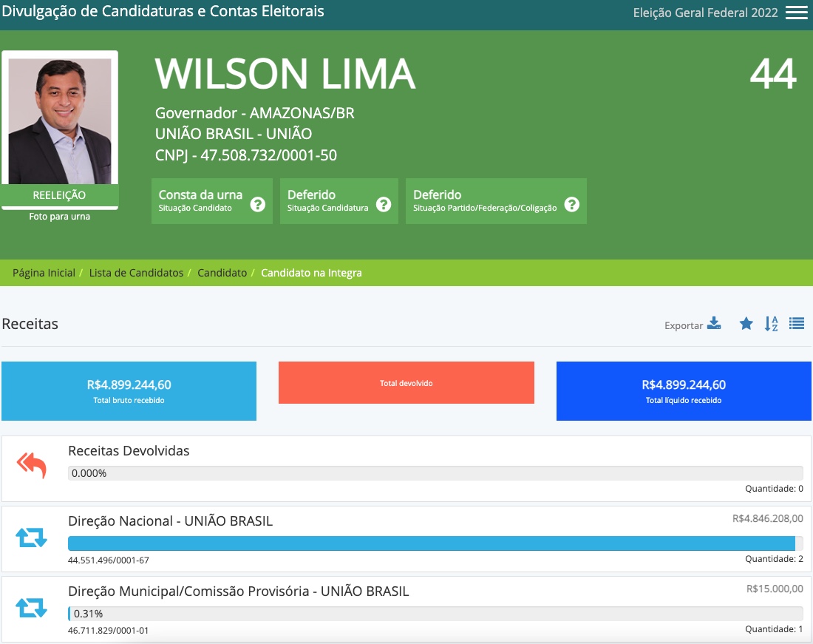This screenshot has width=813, height=644.
Task: Click the star favorite icon
Action: [746, 323]
